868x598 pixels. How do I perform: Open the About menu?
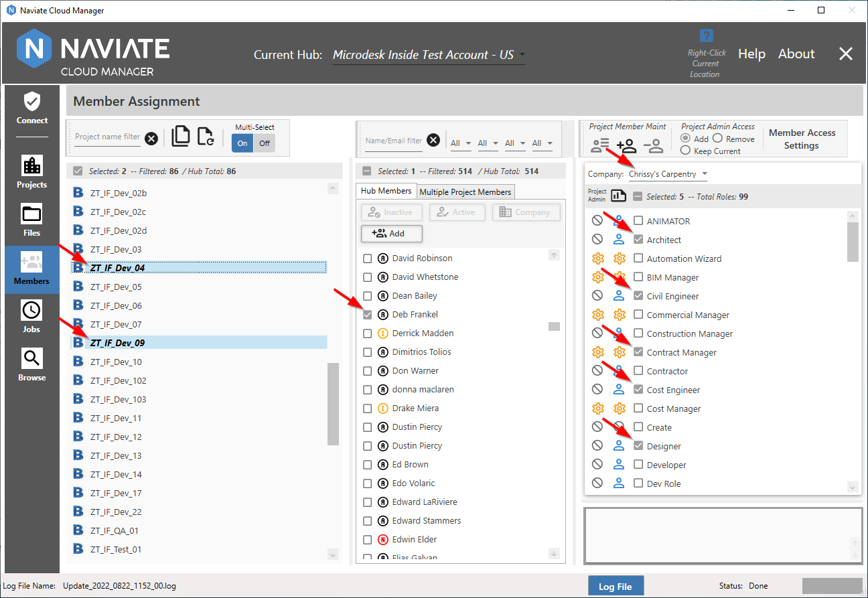click(796, 54)
